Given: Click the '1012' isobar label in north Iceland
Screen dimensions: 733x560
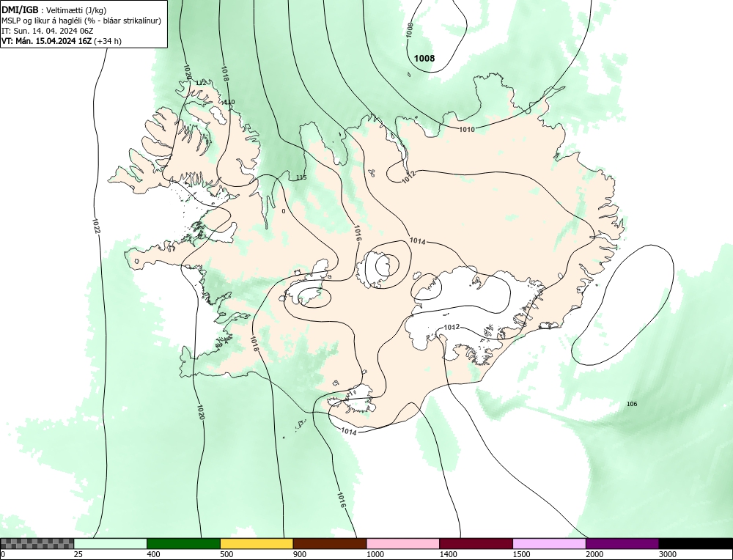Looking at the screenshot, I should click(408, 177).
